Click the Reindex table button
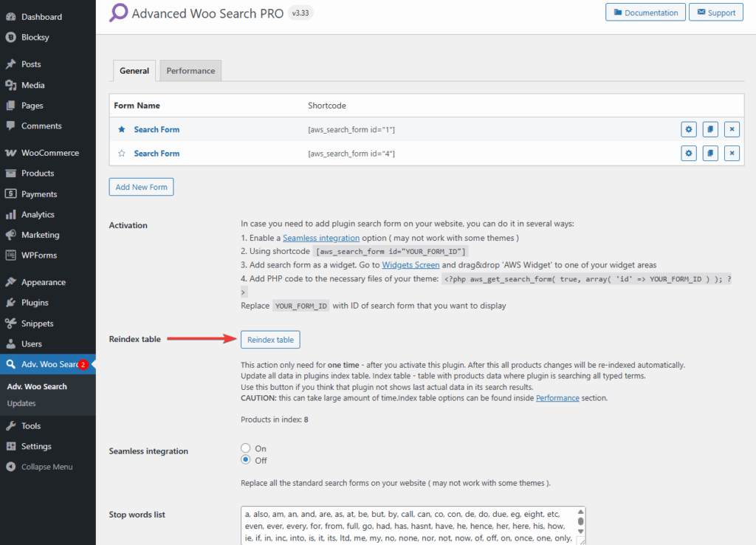 [270, 339]
